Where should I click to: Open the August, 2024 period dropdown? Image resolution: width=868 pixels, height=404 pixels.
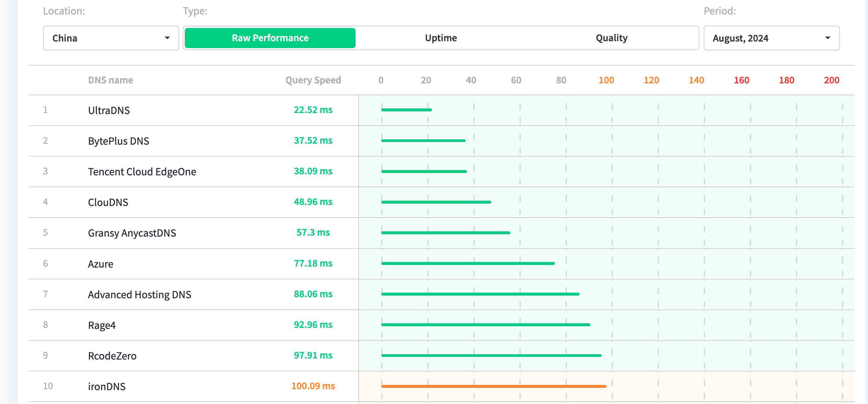(x=771, y=38)
